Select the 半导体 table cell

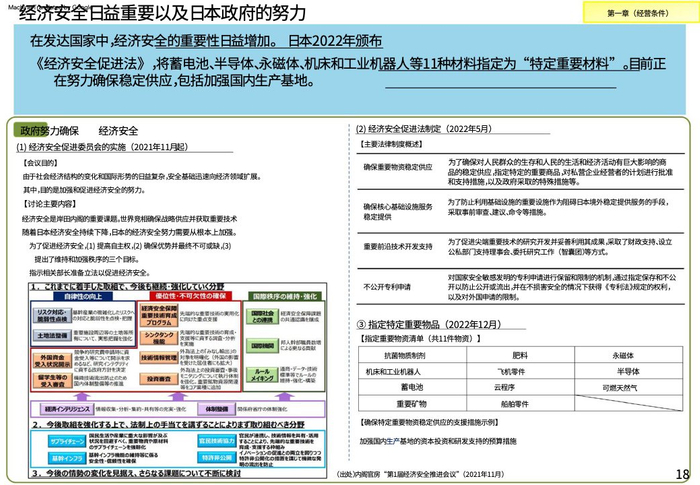pyautogui.click(x=628, y=371)
